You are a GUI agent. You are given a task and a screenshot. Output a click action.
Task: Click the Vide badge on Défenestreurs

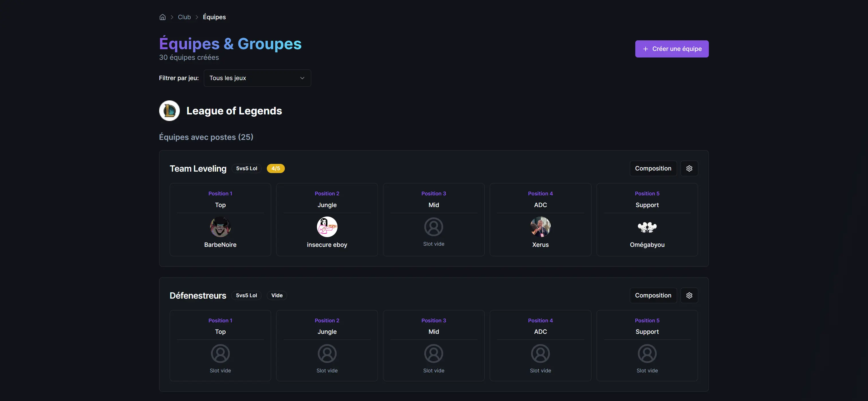(277, 295)
